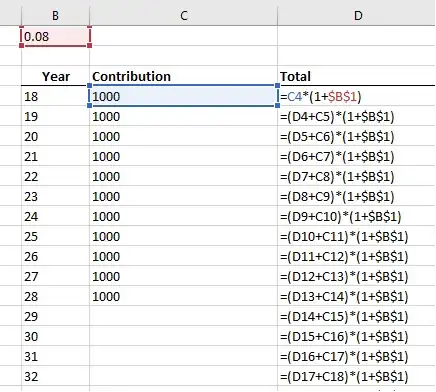The image size is (436, 392).
Task: Select the cell with year 23
Action: coord(55,196)
